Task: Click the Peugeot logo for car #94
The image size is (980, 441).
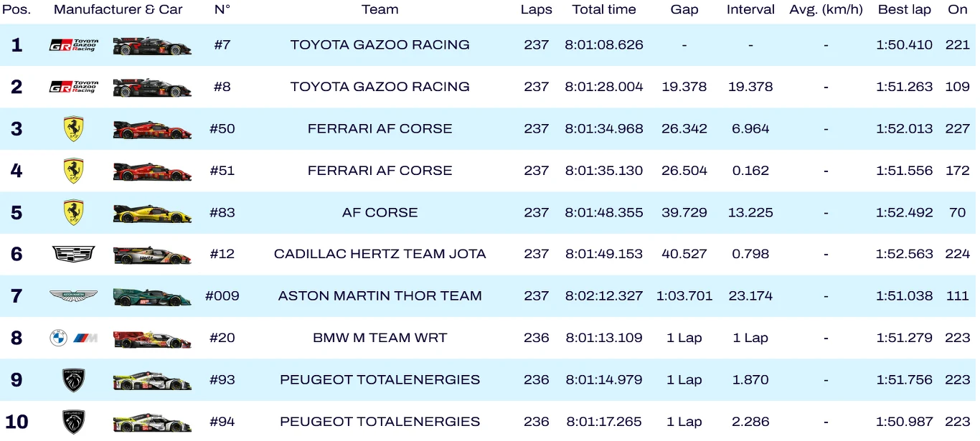Action: (73, 422)
